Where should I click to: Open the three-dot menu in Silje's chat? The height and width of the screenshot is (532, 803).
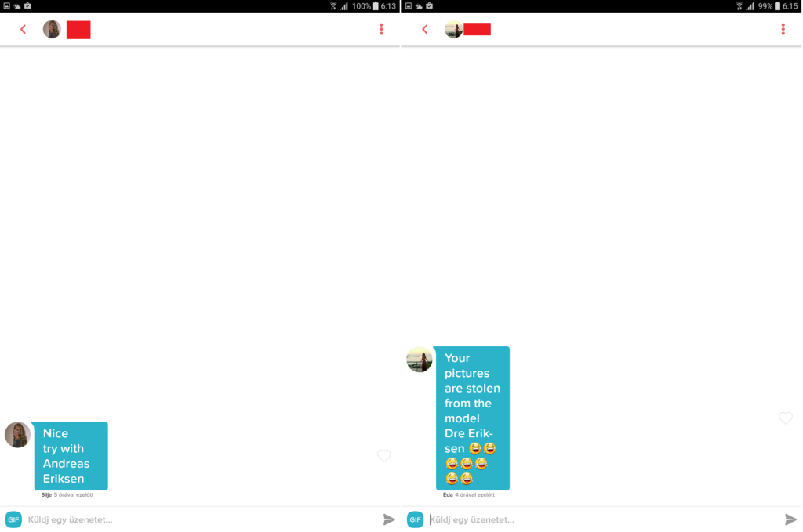tap(381, 30)
